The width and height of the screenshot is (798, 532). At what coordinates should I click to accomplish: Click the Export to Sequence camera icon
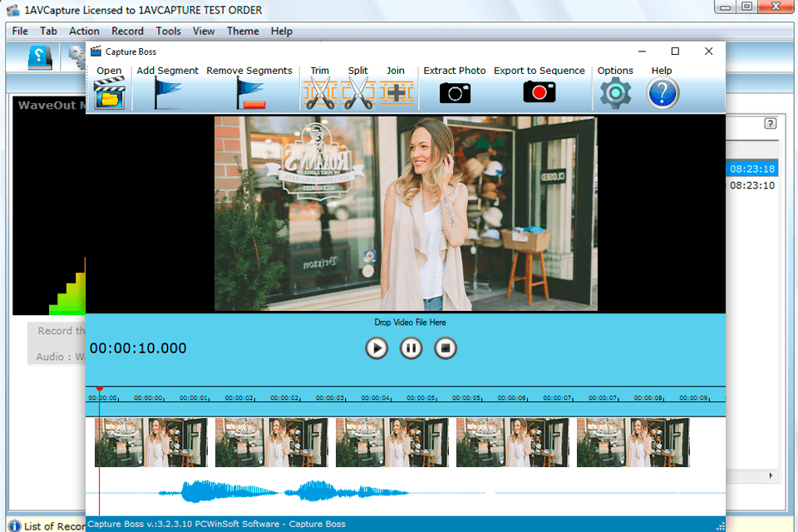539,91
